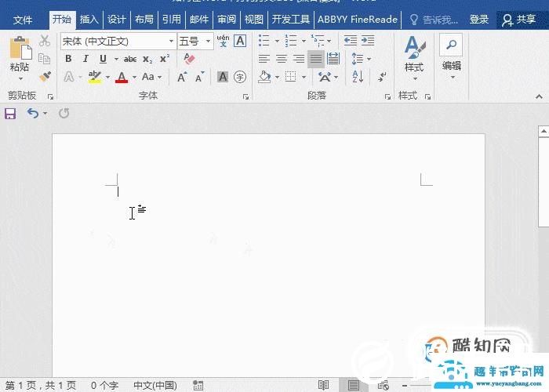Center align the text
This screenshot has width=549, height=392.
282,59
